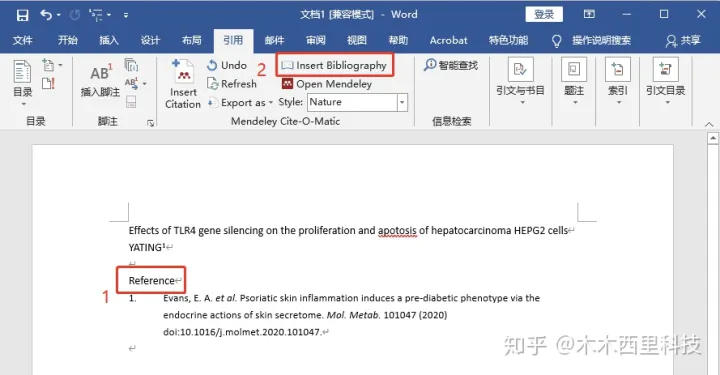Click Mendeley Undo button
Screen dimensions: 720x375
(227, 66)
